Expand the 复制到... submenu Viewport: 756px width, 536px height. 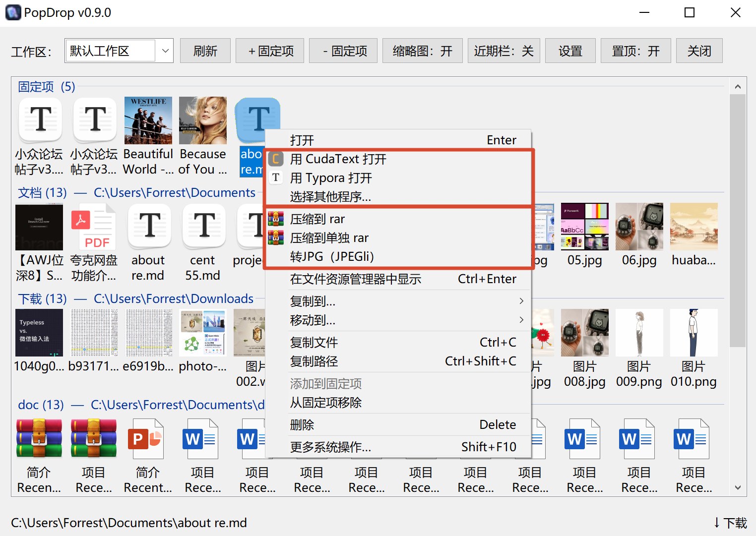398,301
